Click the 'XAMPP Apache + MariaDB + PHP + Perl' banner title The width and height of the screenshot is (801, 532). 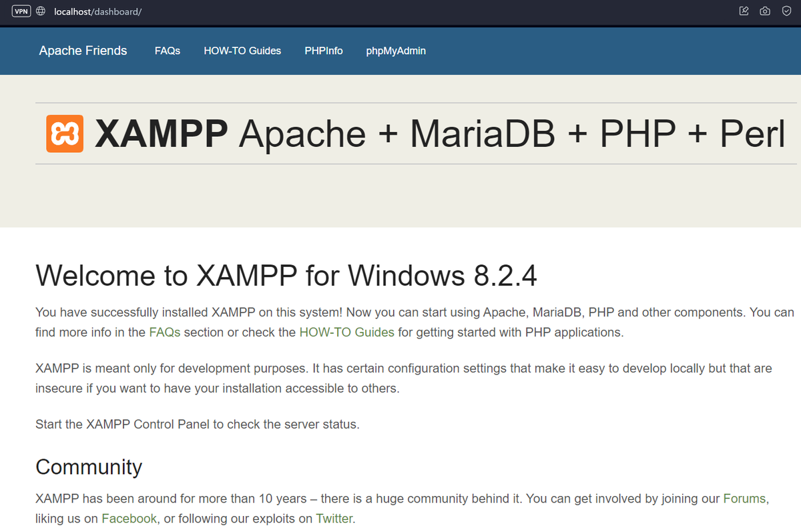click(x=441, y=134)
